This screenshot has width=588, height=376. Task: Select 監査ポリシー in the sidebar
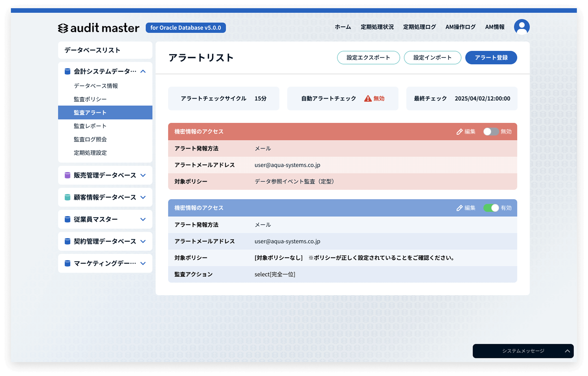pos(90,99)
